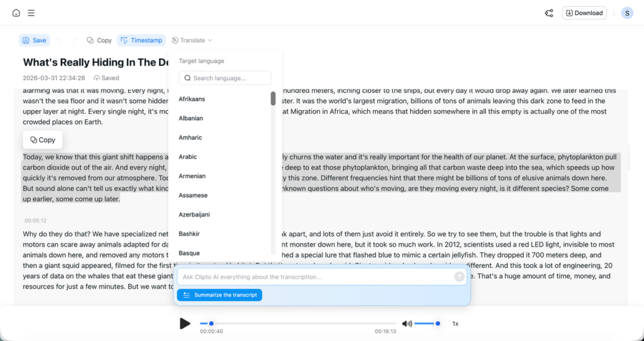Open the hamburger sidebar menu
The width and height of the screenshot is (644, 341).
[x=31, y=13]
